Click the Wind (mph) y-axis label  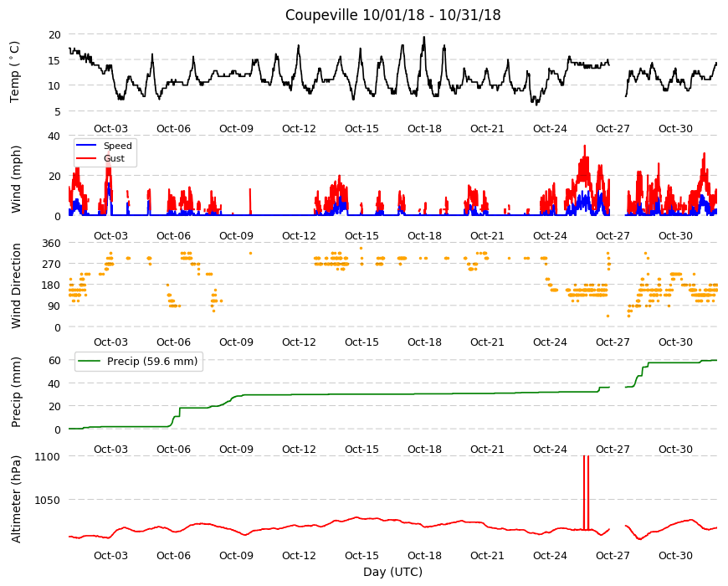point(16,179)
